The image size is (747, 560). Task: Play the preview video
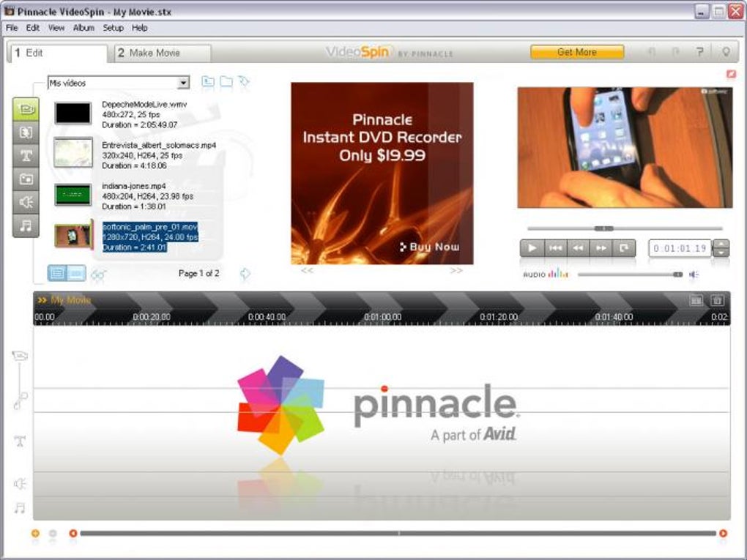(x=532, y=248)
